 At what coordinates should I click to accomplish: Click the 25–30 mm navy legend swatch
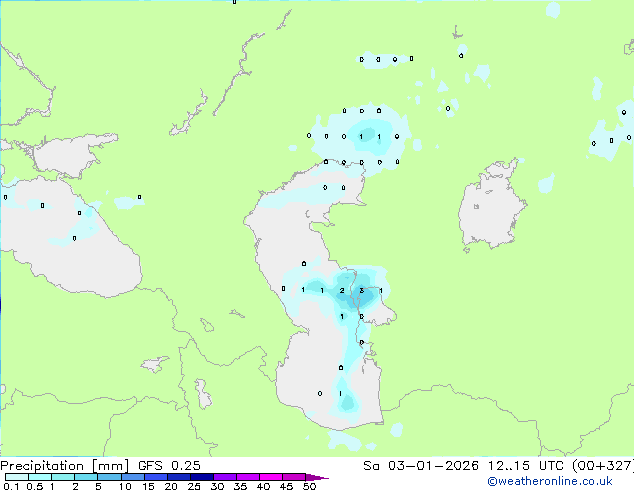point(202,477)
